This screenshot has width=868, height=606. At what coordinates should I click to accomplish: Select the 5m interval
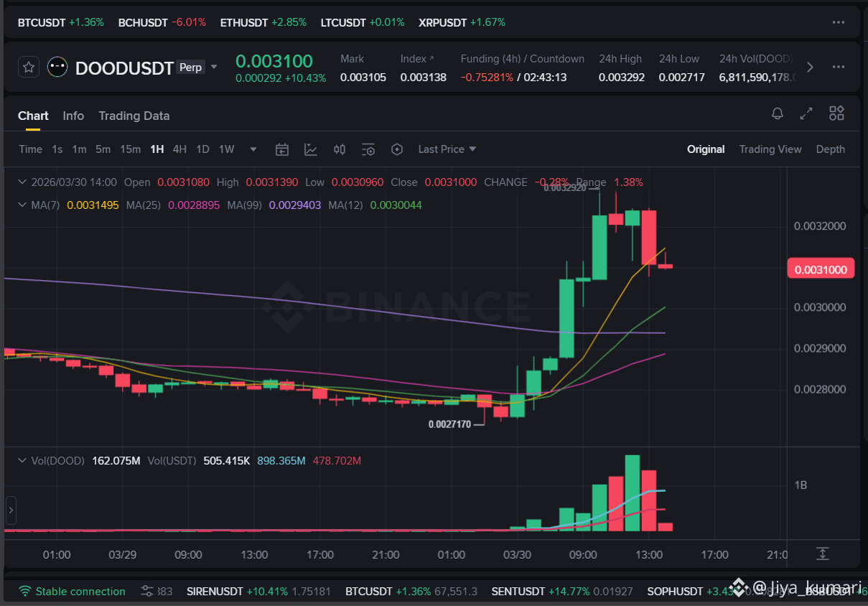(103, 149)
